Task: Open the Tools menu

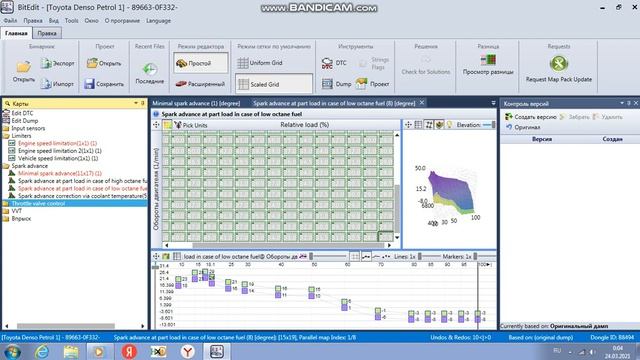Action: (x=71, y=20)
